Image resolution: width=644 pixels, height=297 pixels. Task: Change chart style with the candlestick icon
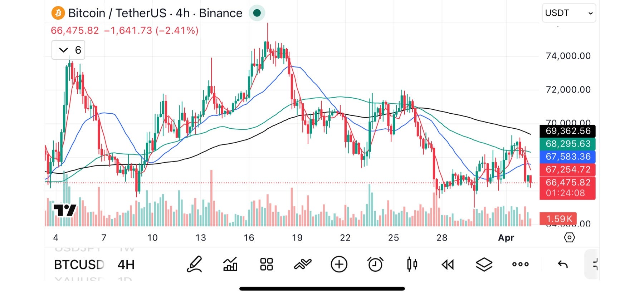(411, 264)
